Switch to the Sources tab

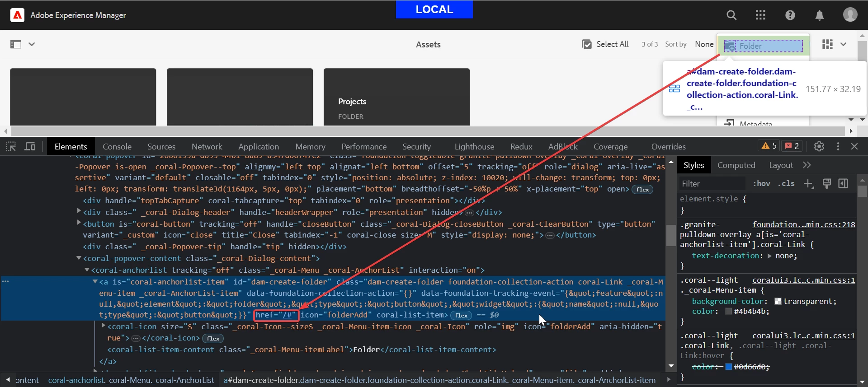pyautogui.click(x=161, y=147)
